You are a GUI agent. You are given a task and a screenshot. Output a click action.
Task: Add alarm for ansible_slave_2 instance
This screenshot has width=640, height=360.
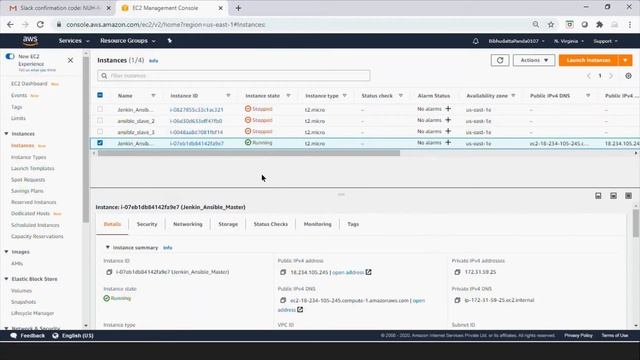[448, 120]
